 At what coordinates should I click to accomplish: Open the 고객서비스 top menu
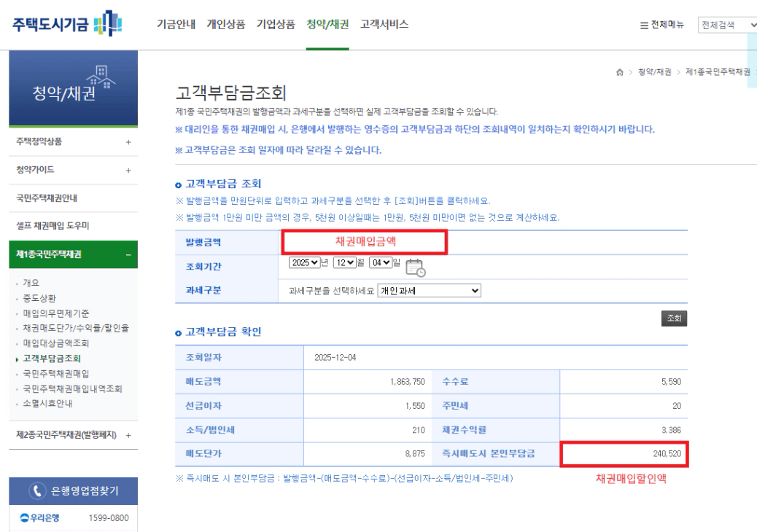(x=384, y=23)
